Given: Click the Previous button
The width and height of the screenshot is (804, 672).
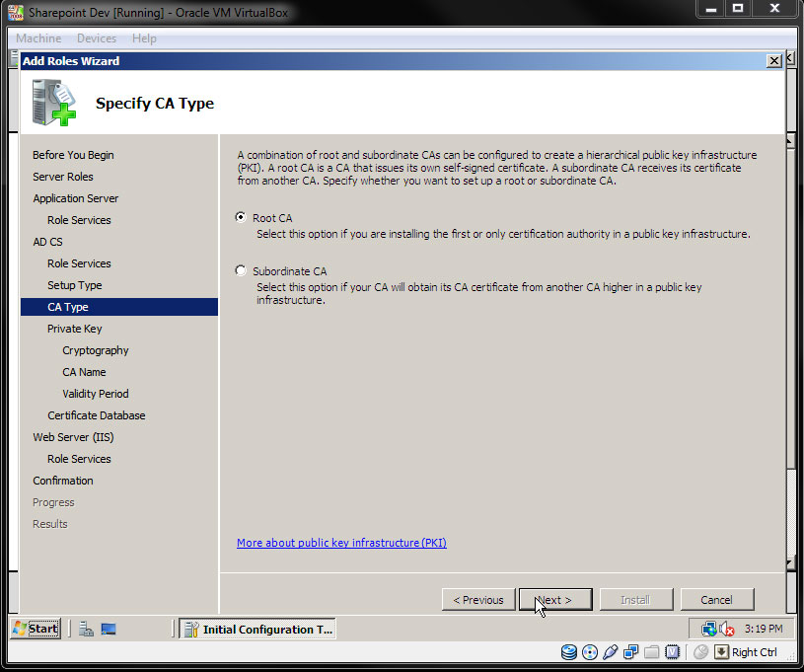Looking at the screenshot, I should (478, 599).
